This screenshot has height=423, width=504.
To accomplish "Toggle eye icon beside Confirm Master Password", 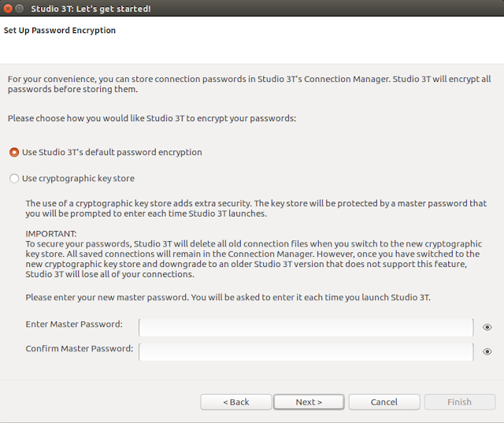I will [x=487, y=352].
